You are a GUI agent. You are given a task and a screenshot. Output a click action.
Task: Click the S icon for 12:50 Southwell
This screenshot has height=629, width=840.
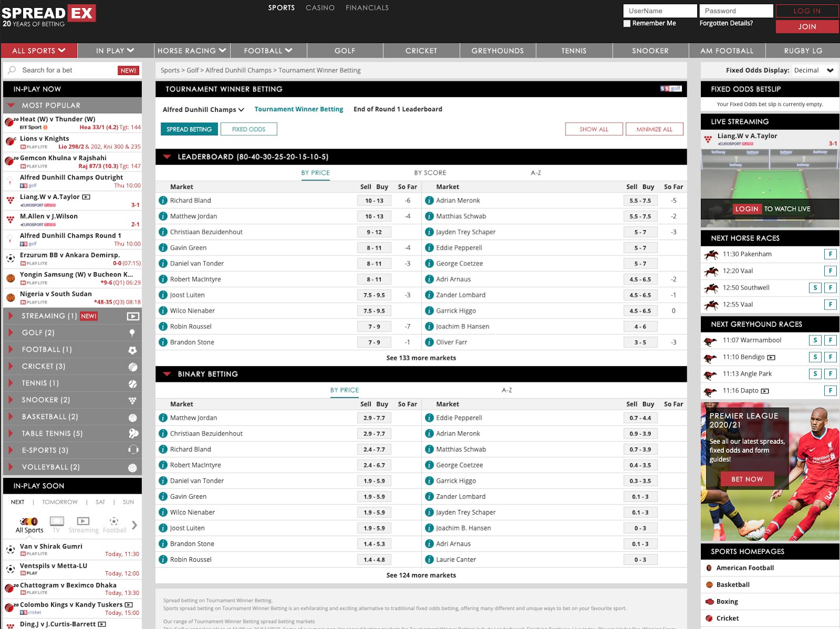[x=815, y=287]
